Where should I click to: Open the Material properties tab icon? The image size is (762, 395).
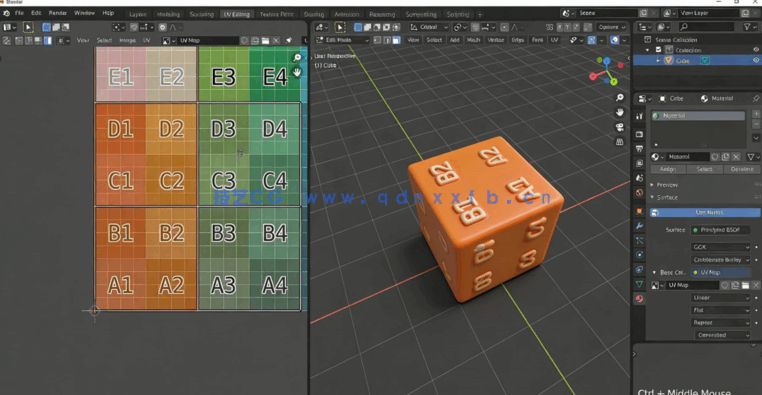(x=640, y=298)
